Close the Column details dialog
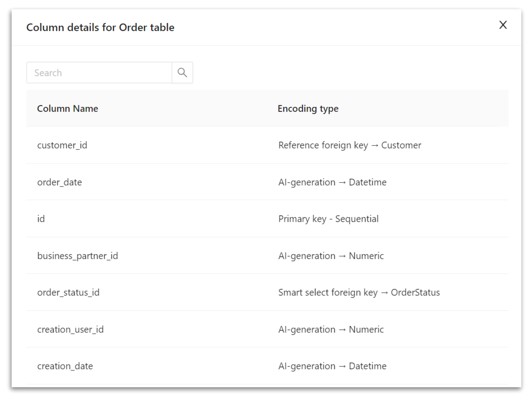The image size is (532, 401). pos(503,25)
